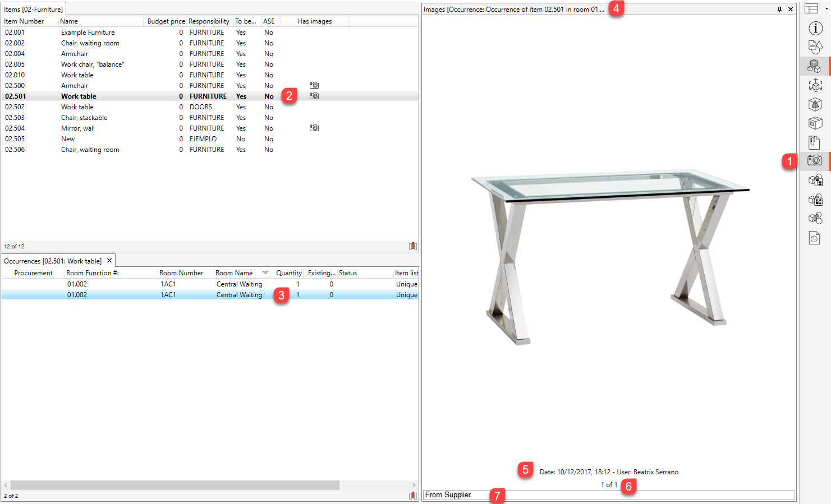Sort by the Budget price column header
The image size is (831, 504).
point(166,21)
